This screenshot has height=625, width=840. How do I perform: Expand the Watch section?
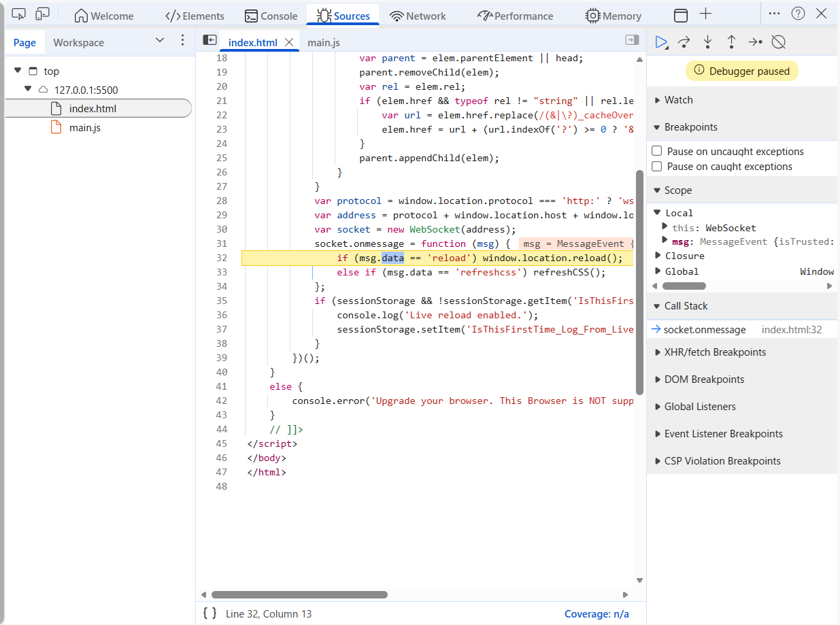coord(678,100)
